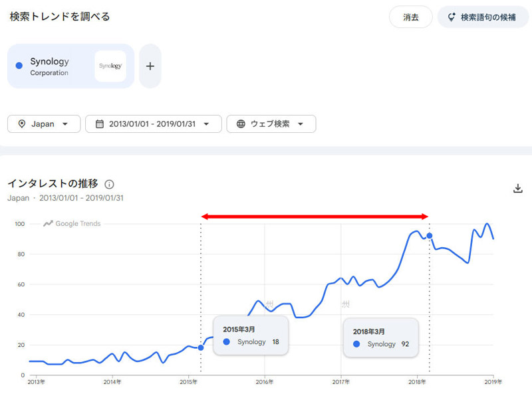Click the value 92 in tooltip

405,344
